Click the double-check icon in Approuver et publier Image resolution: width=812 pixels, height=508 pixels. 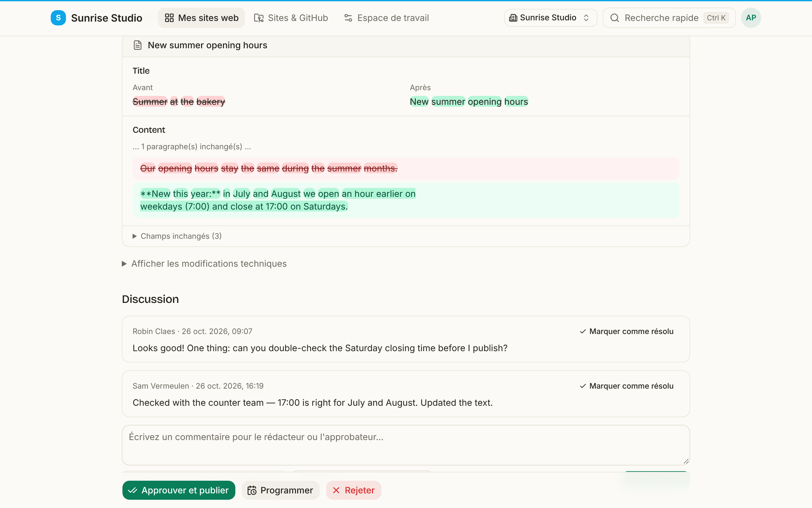click(133, 491)
